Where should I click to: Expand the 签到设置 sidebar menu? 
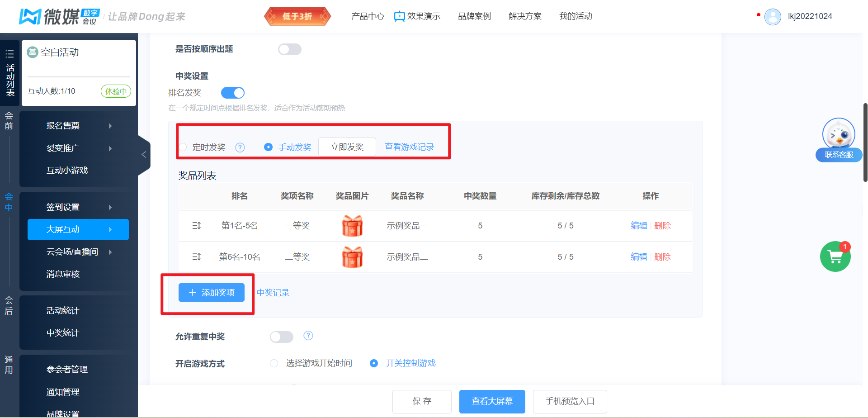point(78,207)
